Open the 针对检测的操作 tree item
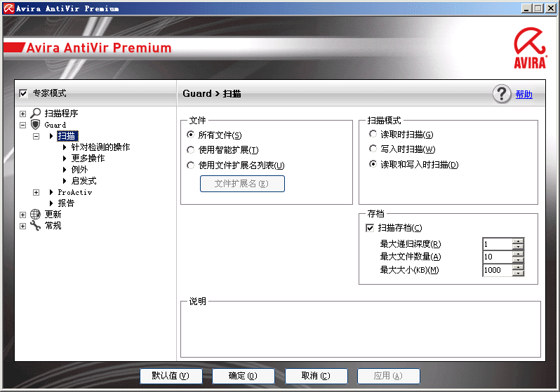The image size is (560, 392). [100, 147]
